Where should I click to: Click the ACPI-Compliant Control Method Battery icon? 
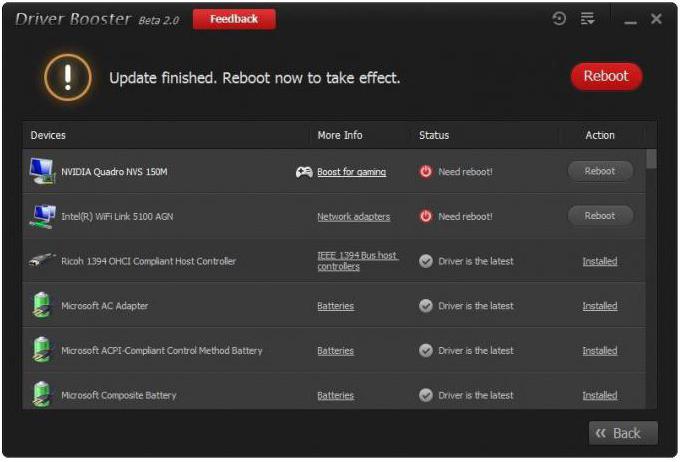tap(41, 350)
